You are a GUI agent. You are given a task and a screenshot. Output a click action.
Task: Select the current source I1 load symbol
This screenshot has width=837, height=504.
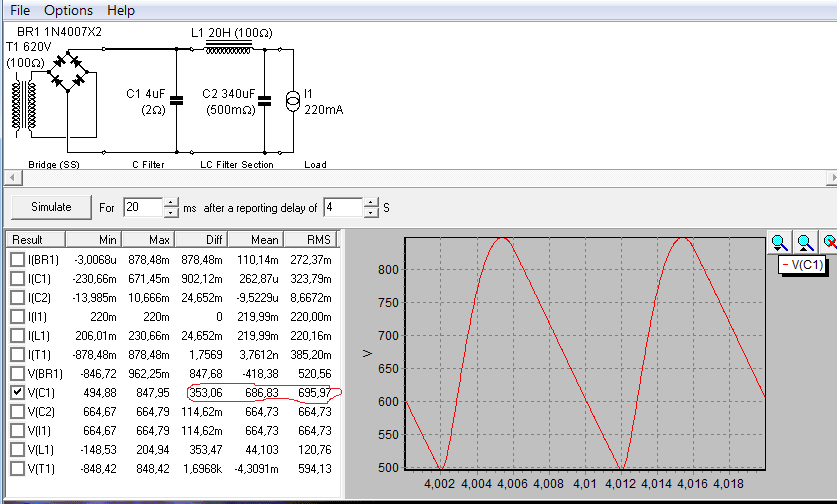tap(292, 100)
